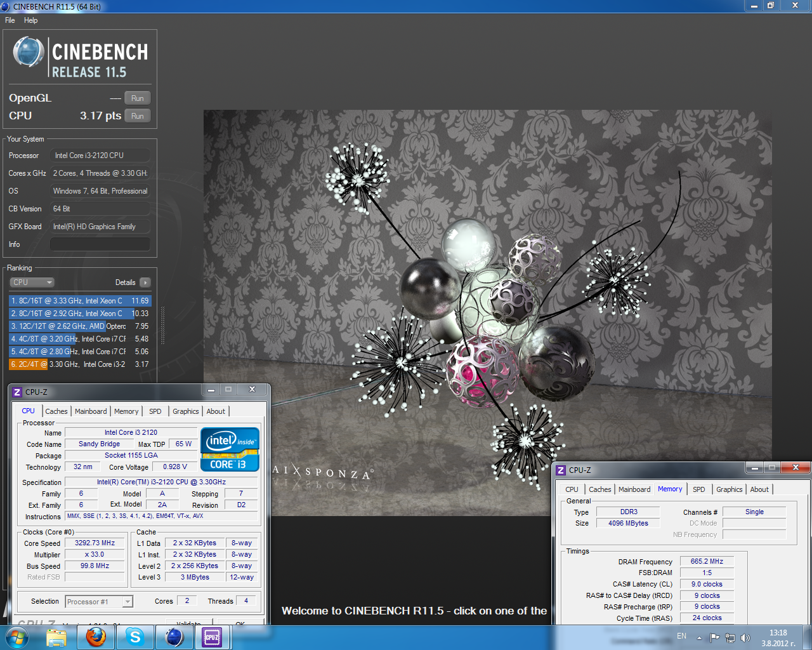
Task: Switch to Caches tab in Memory CPU-Z window
Action: point(600,489)
